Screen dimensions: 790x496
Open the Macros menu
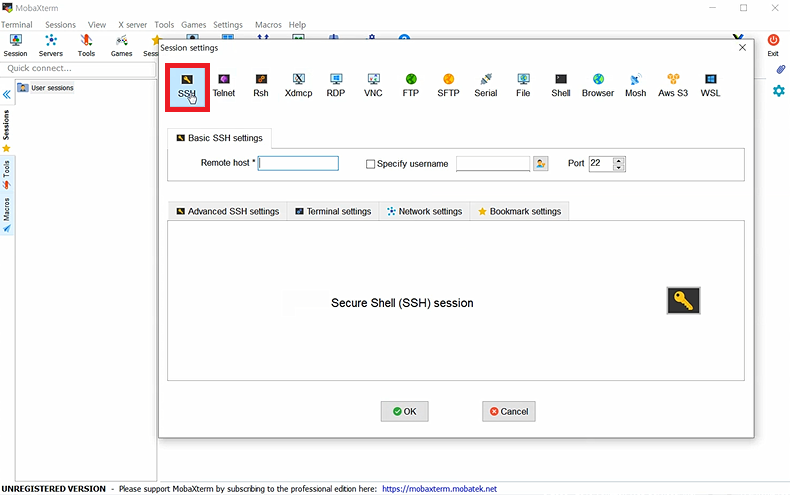pos(268,25)
